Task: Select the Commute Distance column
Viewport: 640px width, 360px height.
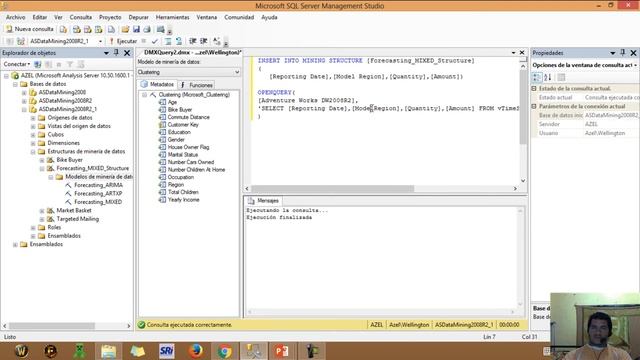Action: (189, 117)
